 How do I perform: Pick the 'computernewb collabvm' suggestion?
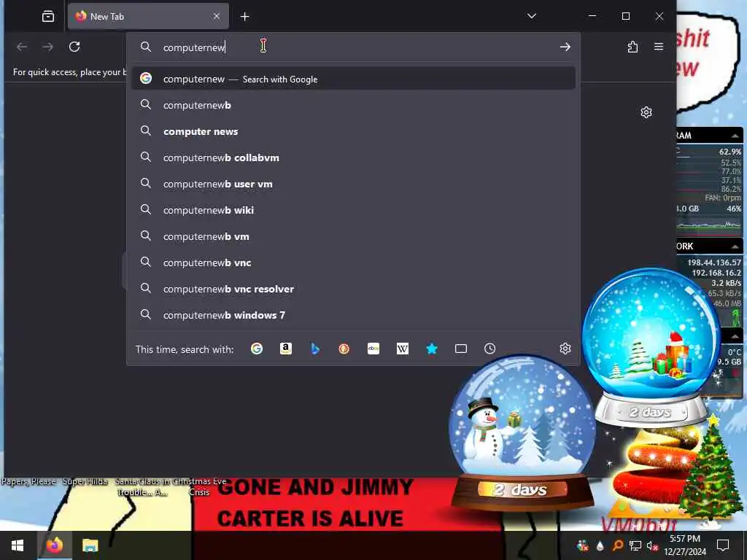(x=354, y=157)
